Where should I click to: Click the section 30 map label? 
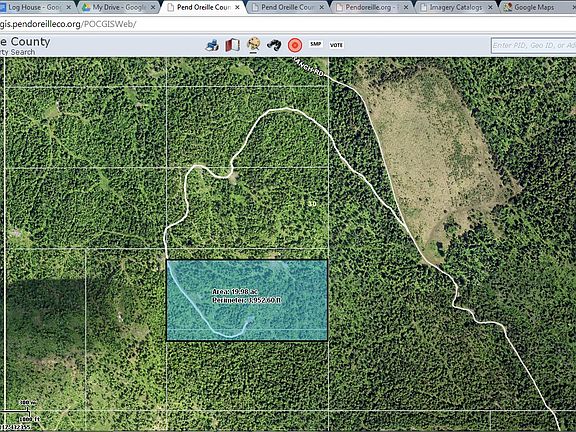312,204
